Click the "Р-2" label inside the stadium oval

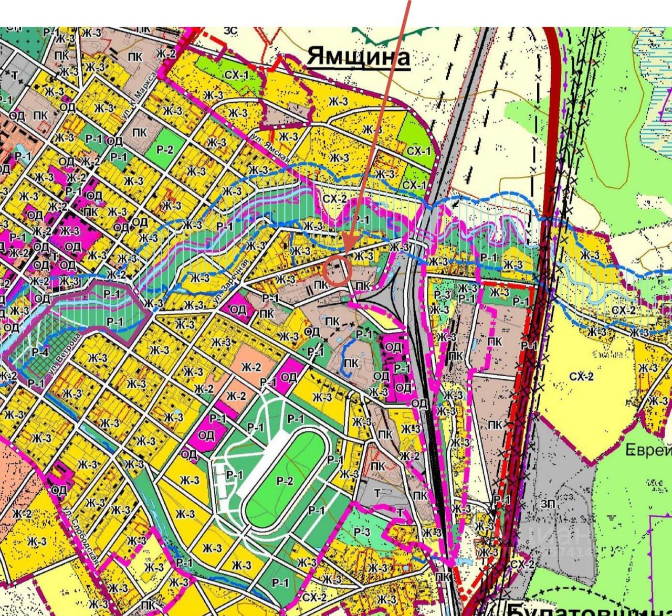click(285, 481)
